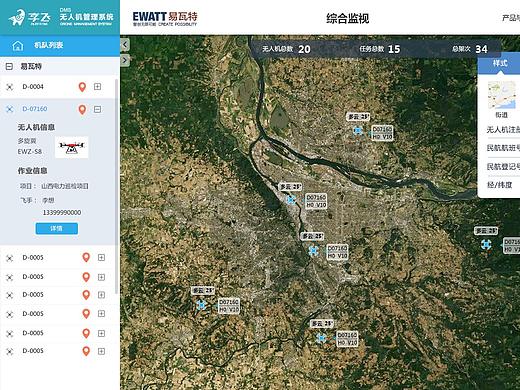This screenshot has height=390, width=520.
Task: Expand the D-0004 row details
Action: tap(97, 87)
